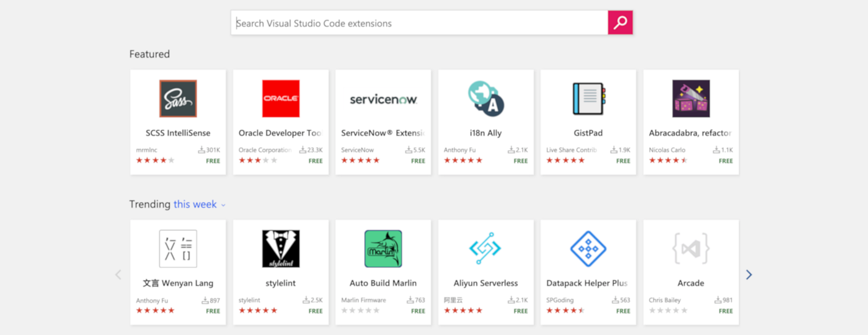Image resolution: width=868 pixels, height=335 pixels.
Task: Click the Arcade default extension icon
Action: (691, 248)
